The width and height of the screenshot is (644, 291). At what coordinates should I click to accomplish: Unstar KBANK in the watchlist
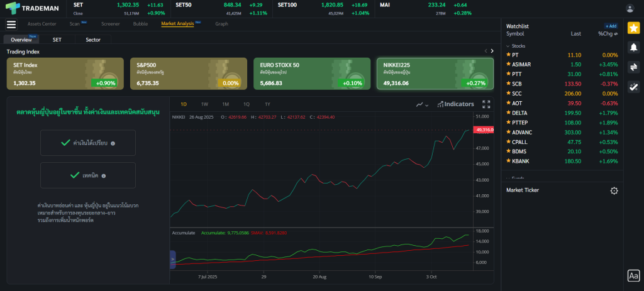508,162
